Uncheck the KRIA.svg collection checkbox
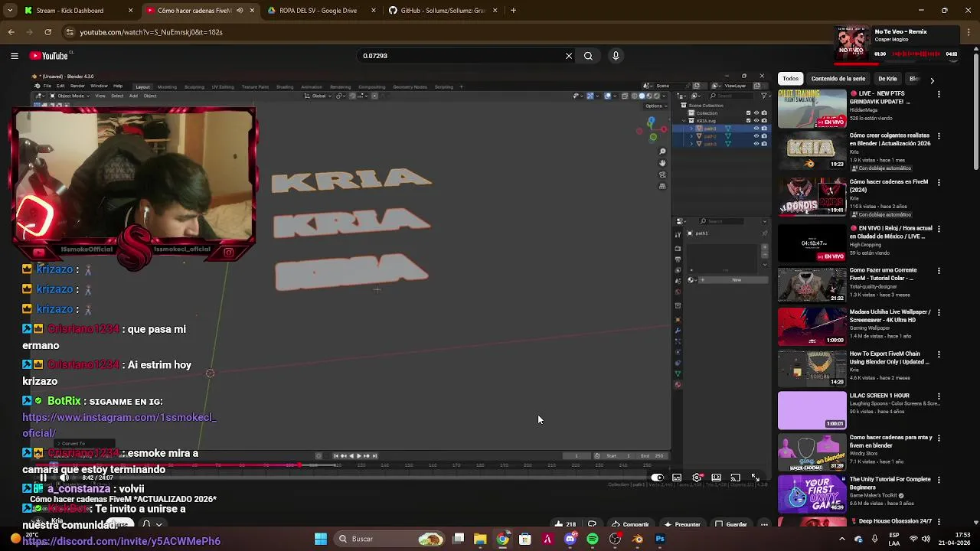 point(748,121)
